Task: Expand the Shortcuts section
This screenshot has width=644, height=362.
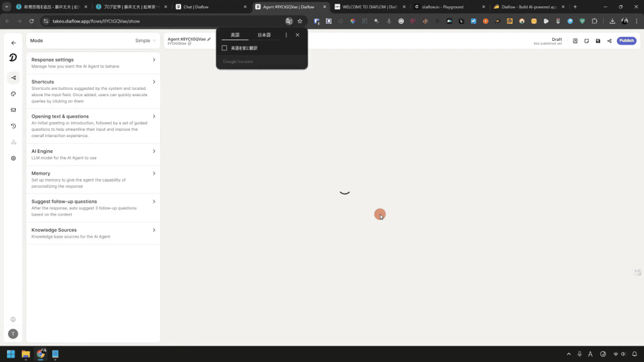Action: (93, 91)
